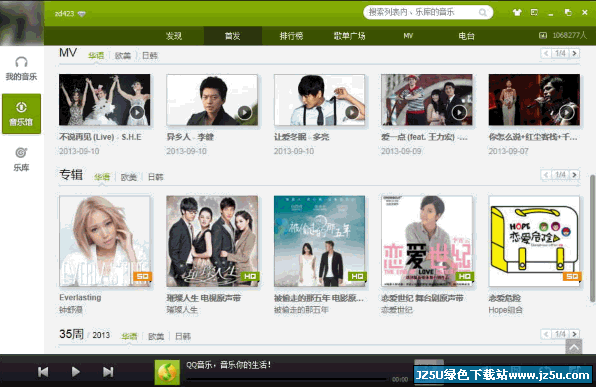Select 欧美 filter in MV section
Image resolution: width=596 pixels, height=387 pixels.
click(x=123, y=56)
